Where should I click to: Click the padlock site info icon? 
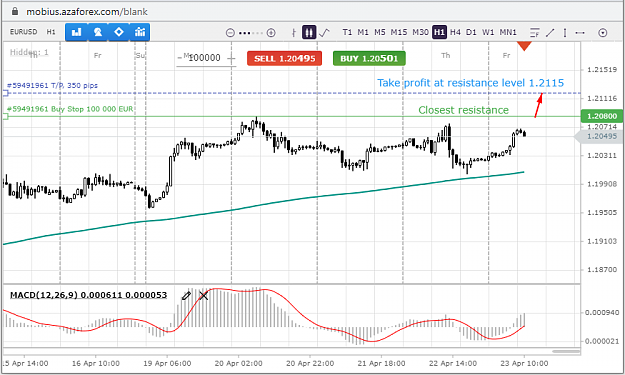(x=15, y=11)
